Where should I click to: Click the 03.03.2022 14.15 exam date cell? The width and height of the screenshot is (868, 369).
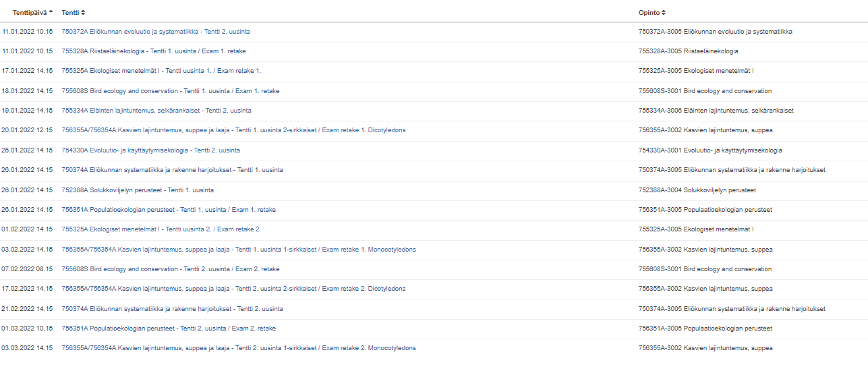(x=27, y=348)
